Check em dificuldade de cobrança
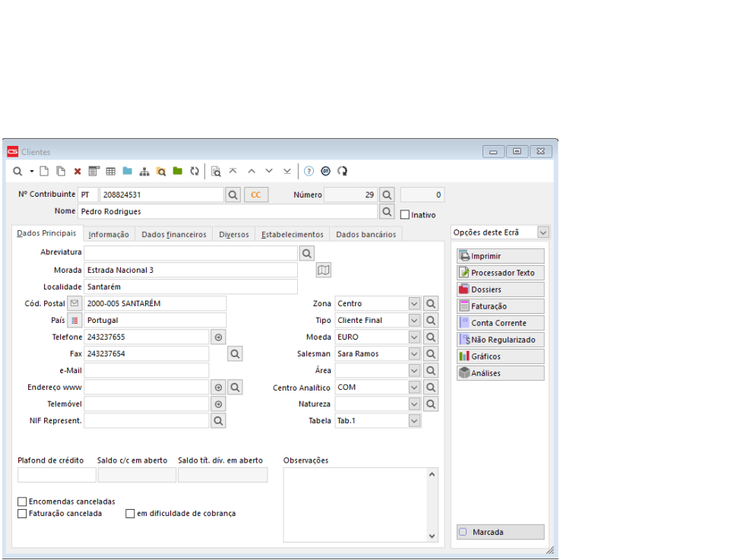Screen dimensions: 731x560 point(131,514)
